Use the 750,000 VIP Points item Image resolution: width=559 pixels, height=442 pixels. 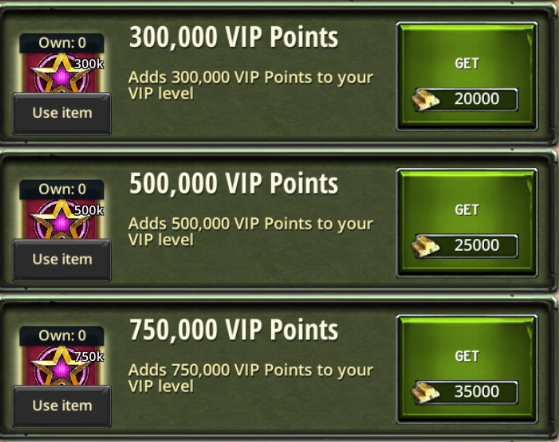tap(62, 406)
